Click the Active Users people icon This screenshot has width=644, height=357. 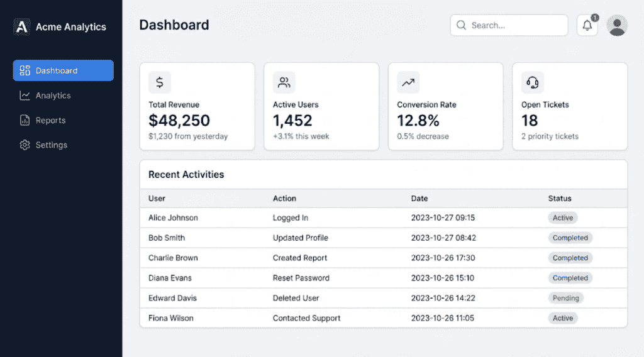284,82
